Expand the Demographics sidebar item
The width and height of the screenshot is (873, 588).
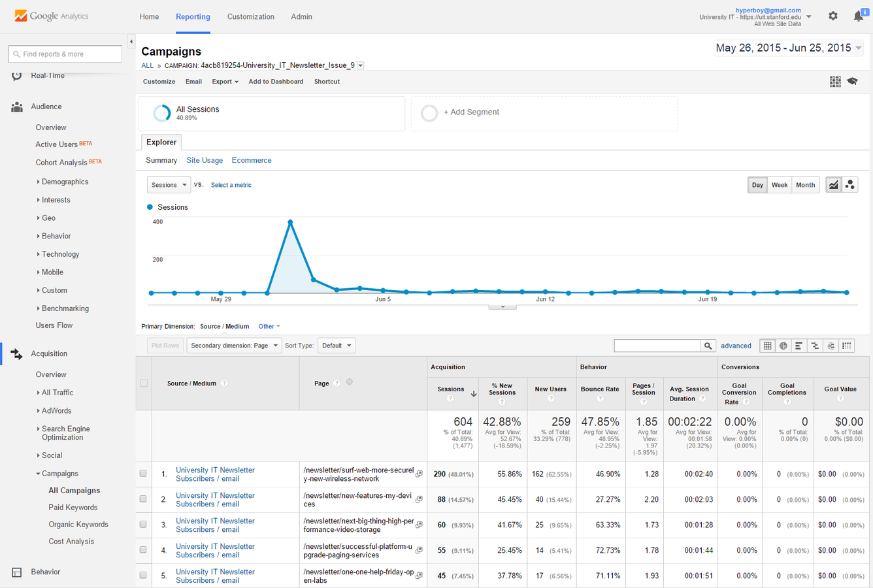pyautogui.click(x=65, y=182)
